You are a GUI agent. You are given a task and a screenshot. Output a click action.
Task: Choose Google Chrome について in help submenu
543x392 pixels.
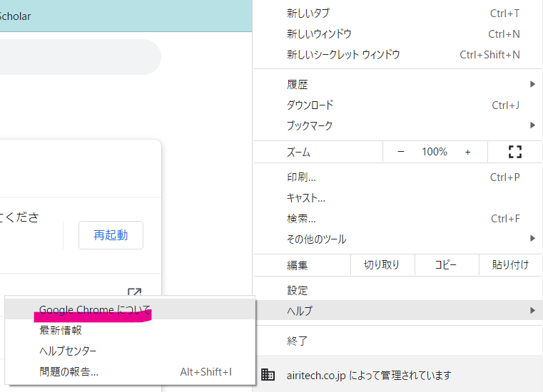coord(130,309)
